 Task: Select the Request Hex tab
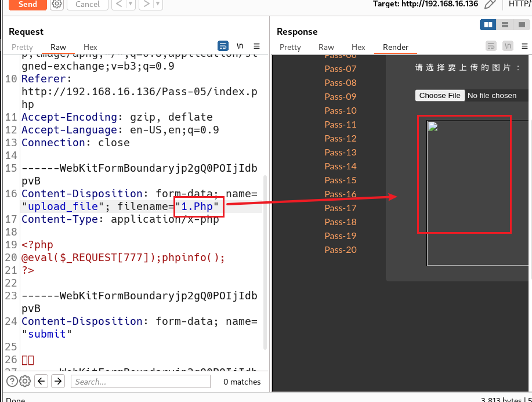tap(91, 47)
